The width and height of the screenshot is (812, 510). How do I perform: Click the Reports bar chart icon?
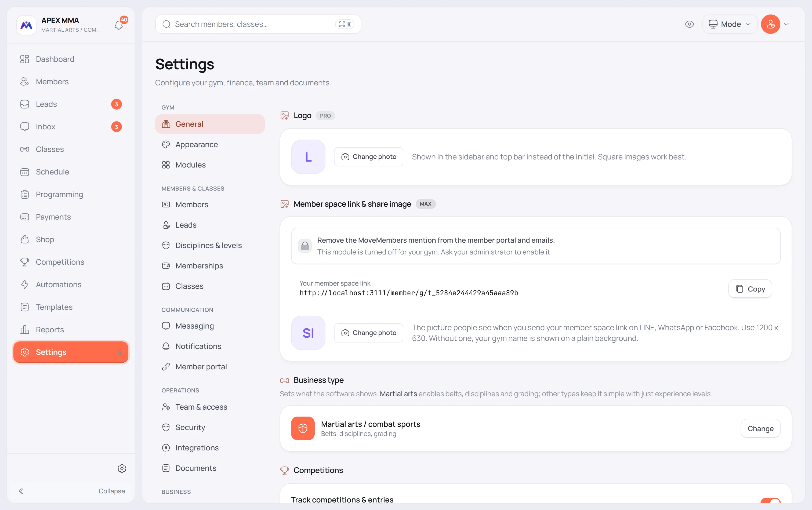[25, 330]
